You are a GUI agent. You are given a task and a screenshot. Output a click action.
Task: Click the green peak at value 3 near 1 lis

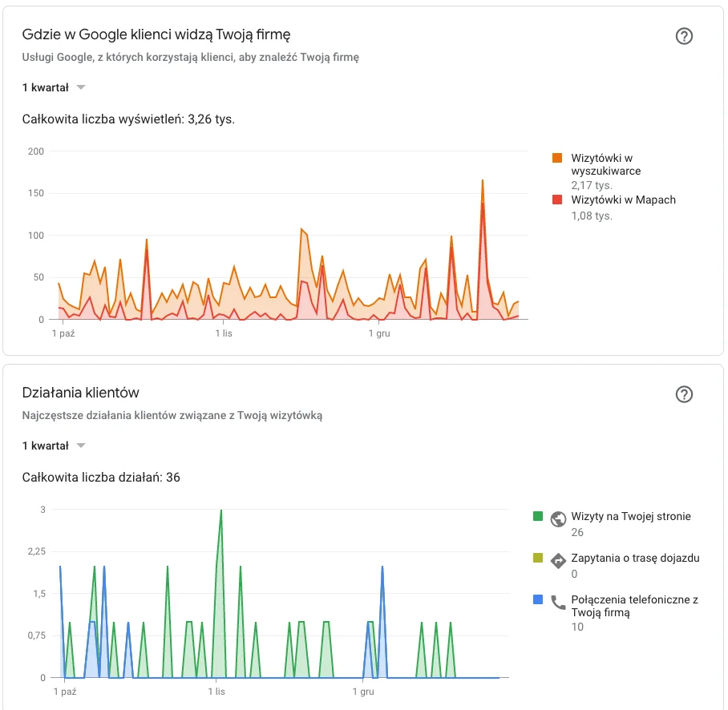tap(221, 510)
